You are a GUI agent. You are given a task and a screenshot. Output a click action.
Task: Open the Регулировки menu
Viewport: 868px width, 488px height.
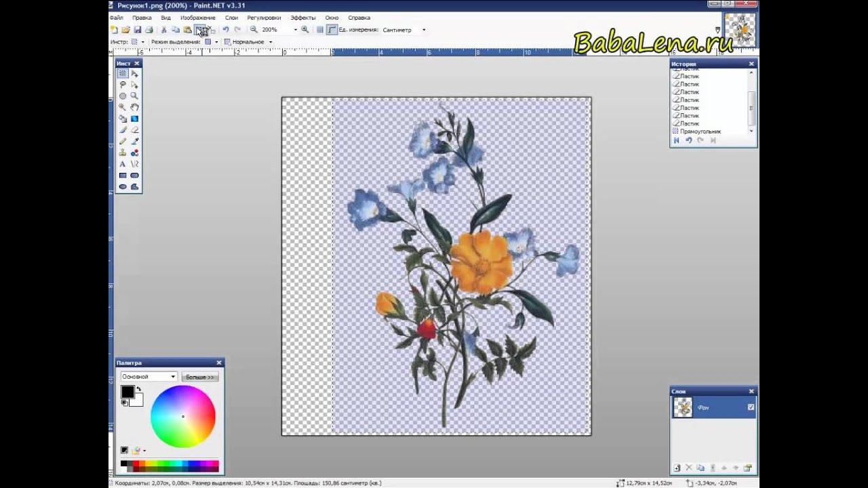pyautogui.click(x=264, y=18)
